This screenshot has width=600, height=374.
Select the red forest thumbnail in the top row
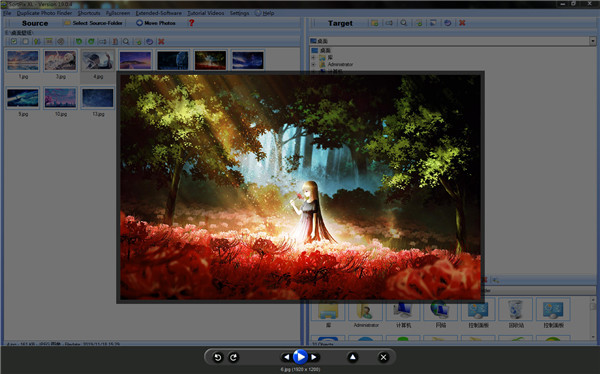click(x=210, y=60)
